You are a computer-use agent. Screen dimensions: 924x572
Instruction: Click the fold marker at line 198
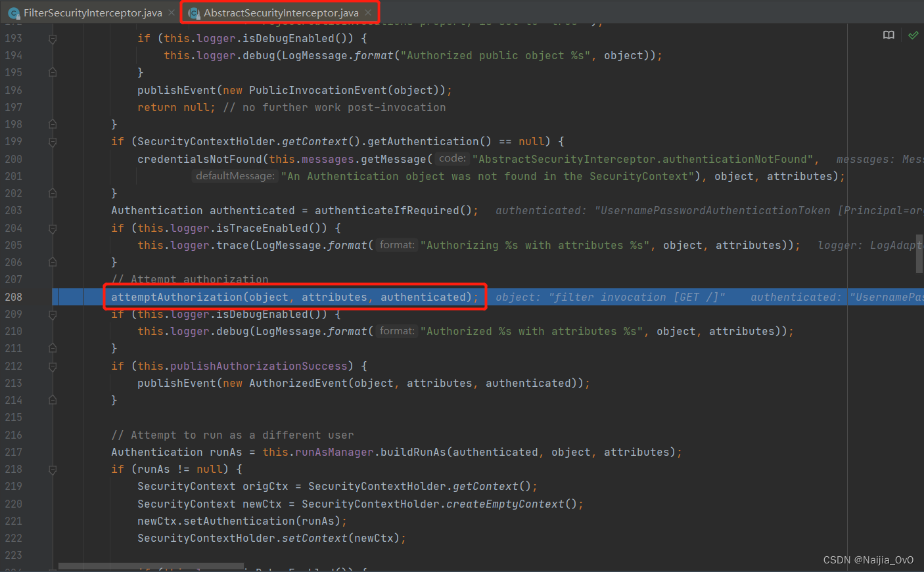pyautogui.click(x=53, y=124)
